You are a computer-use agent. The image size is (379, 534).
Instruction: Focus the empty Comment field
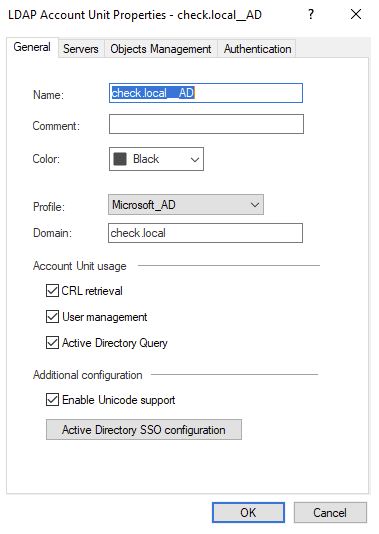206,124
